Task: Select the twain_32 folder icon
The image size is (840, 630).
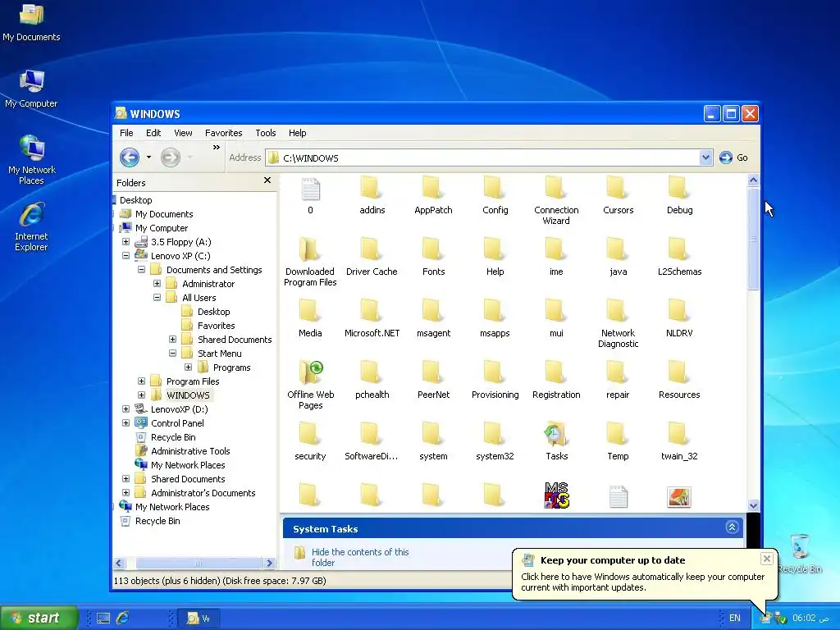Action: pyautogui.click(x=678, y=435)
